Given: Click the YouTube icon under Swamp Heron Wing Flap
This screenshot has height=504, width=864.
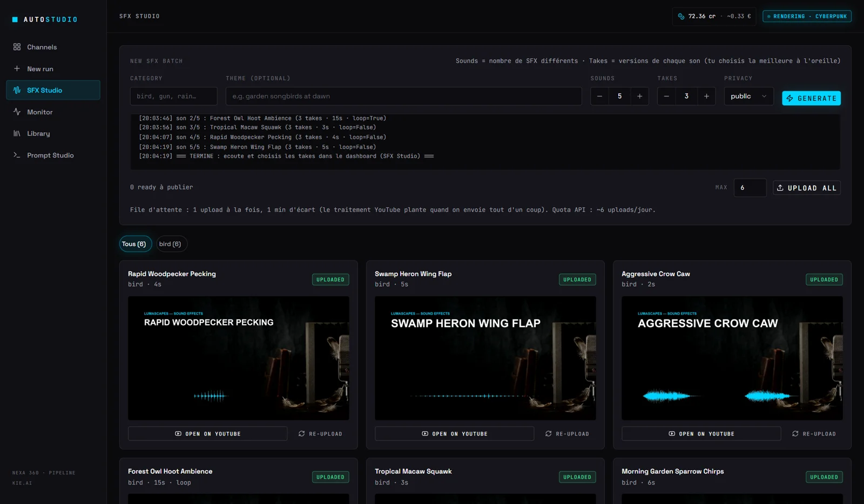Looking at the screenshot, I should pos(425,434).
